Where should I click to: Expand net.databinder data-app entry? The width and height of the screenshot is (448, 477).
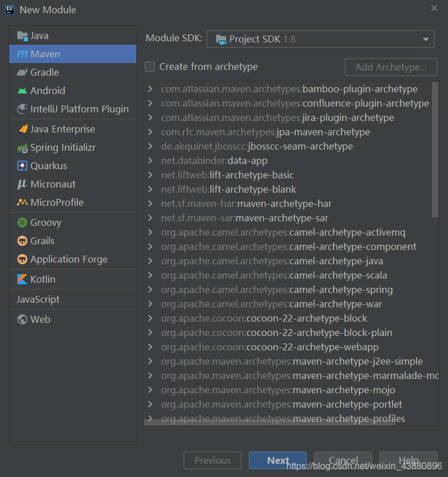coord(150,161)
